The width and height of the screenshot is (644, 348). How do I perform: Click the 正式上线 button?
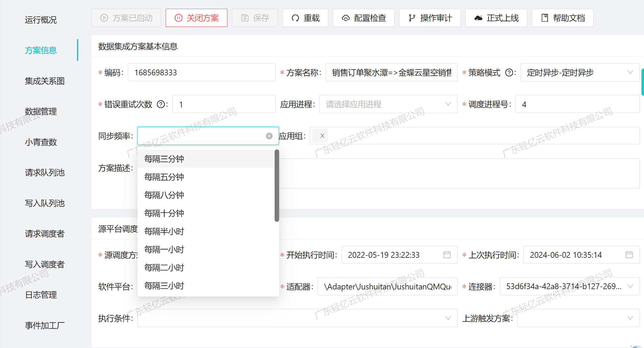tap(496, 18)
